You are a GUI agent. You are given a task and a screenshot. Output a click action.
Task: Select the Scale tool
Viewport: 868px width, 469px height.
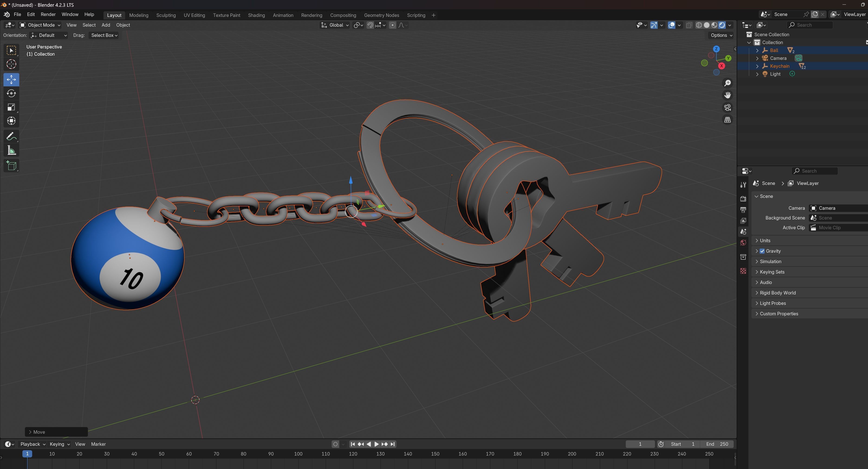pos(11,107)
